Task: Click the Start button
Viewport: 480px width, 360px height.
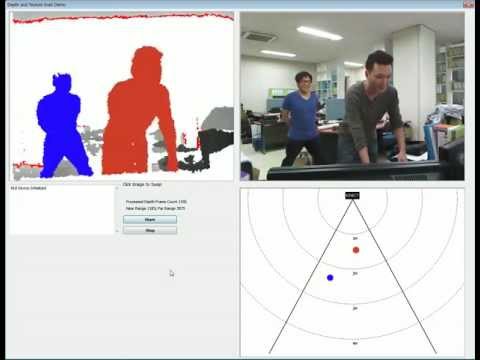Action: tap(150, 220)
